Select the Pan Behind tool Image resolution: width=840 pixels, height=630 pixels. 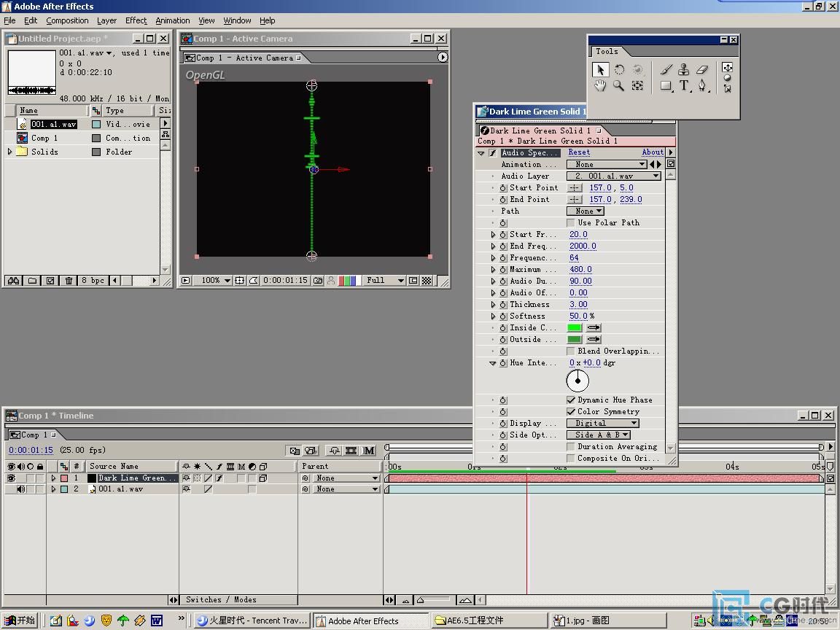pyautogui.click(x=637, y=86)
